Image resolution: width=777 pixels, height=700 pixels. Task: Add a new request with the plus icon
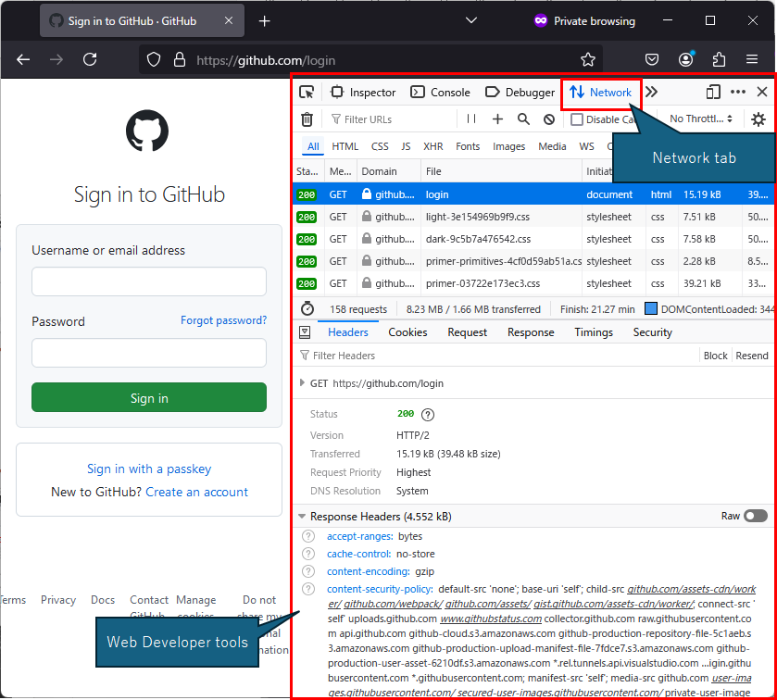click(x=497, y=119)
